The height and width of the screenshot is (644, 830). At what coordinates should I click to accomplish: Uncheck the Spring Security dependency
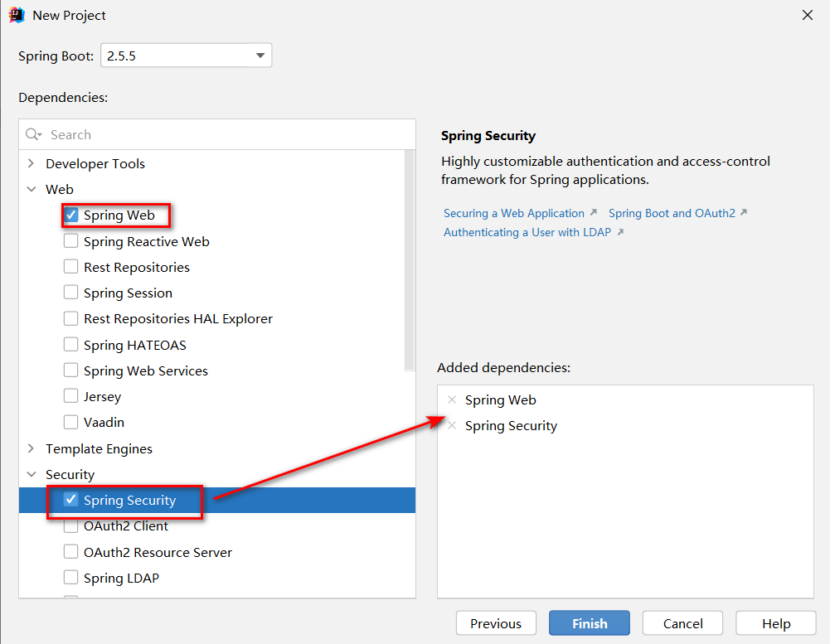(71, 500)
